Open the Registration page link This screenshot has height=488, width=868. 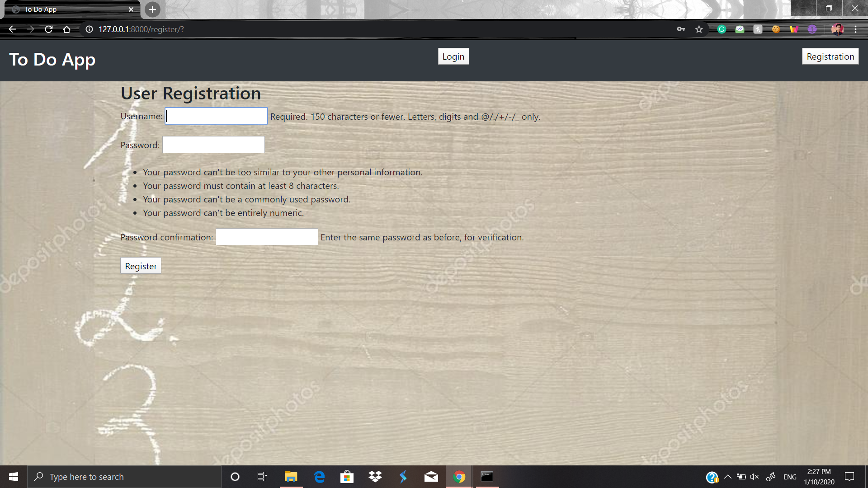(830, 56)
